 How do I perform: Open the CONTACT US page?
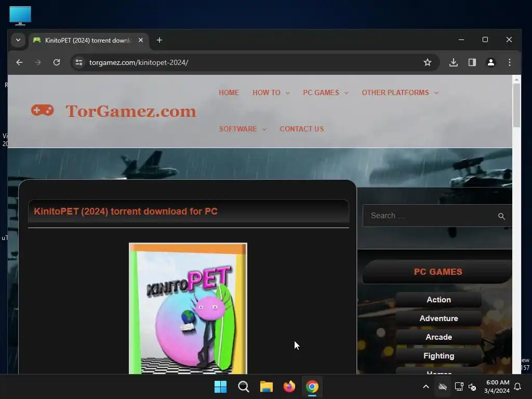302,129
